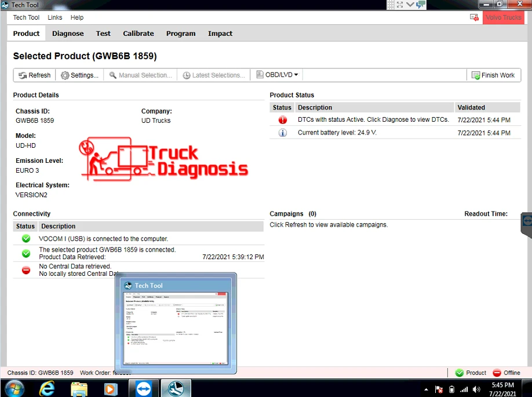Select the Current battery level row text
532x397 pixels.
click(x=337, y=133)
